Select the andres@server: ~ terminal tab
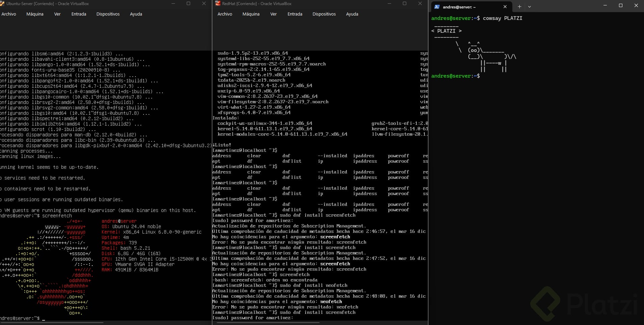This screenshot has height=325, width=644. [x=471, y=7]
